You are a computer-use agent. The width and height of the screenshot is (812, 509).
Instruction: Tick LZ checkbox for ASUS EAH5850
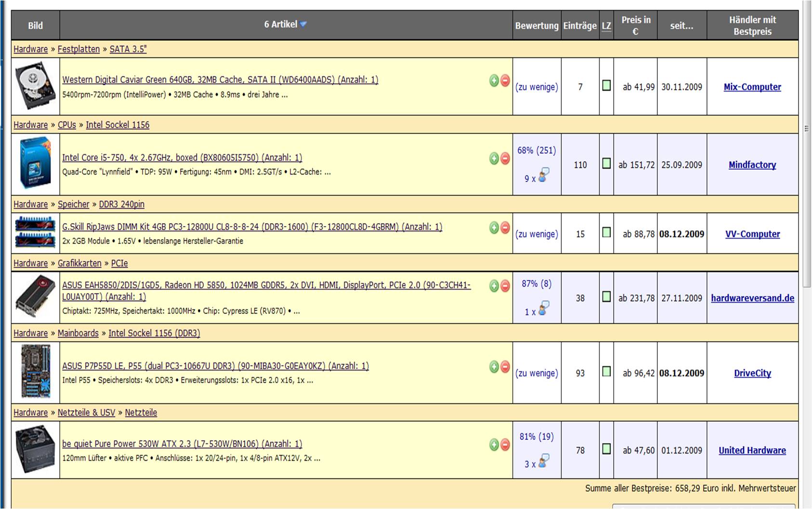(606, 296)
